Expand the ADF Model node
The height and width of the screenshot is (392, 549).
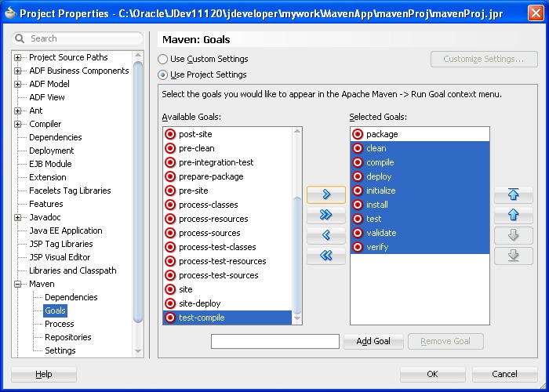(17, 84)
